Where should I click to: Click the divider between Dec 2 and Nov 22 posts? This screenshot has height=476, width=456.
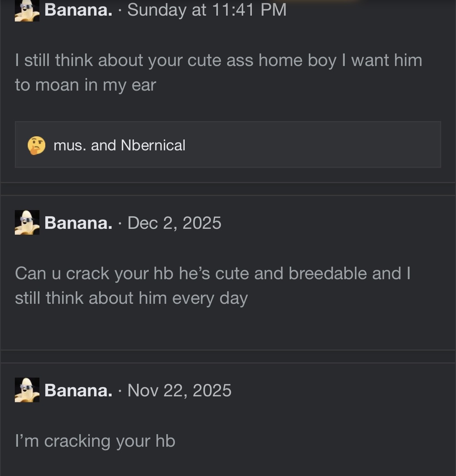coord(228,356)
